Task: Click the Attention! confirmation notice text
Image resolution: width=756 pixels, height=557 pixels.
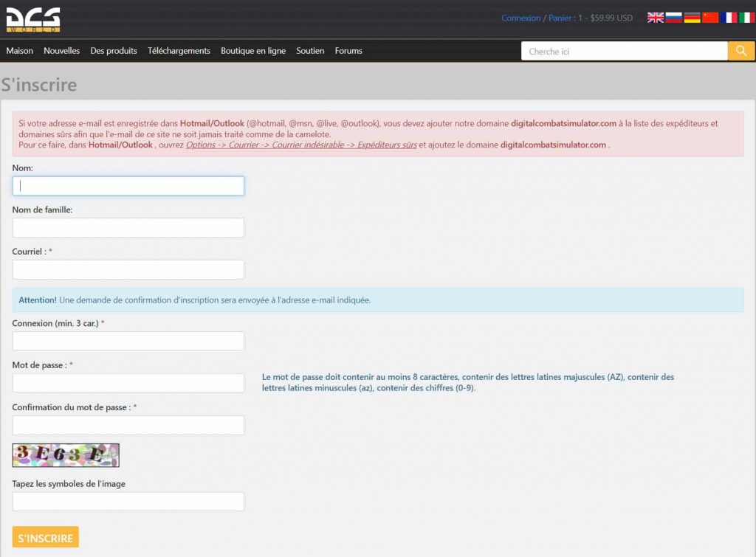Action: tap(195, 300)
